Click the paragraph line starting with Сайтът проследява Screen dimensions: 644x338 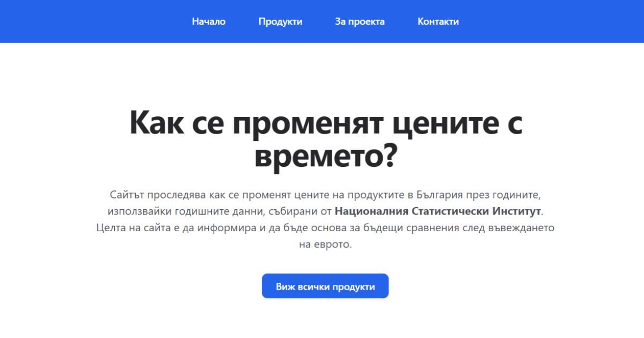coord(328,194)
